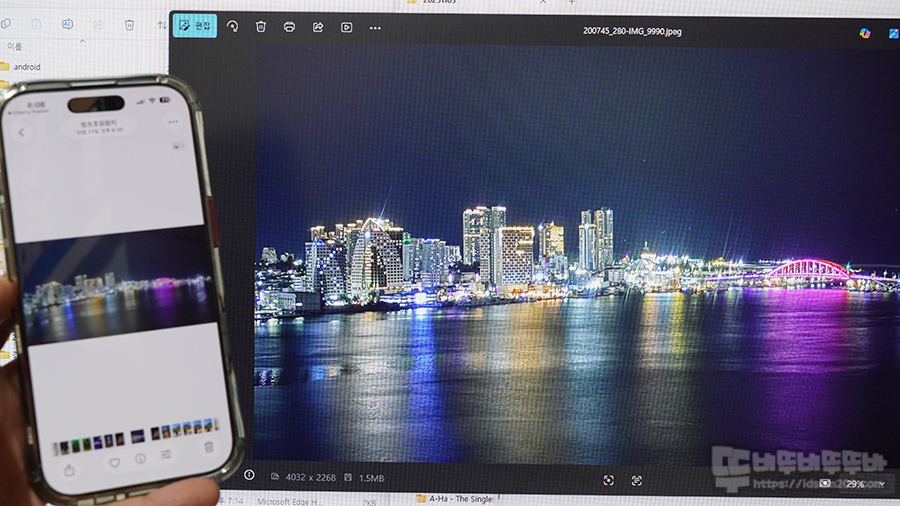This screenshot has height=506, width=900.
Task: Click the paste icon in File Explorer toolbar
Action: coord(36,24)
